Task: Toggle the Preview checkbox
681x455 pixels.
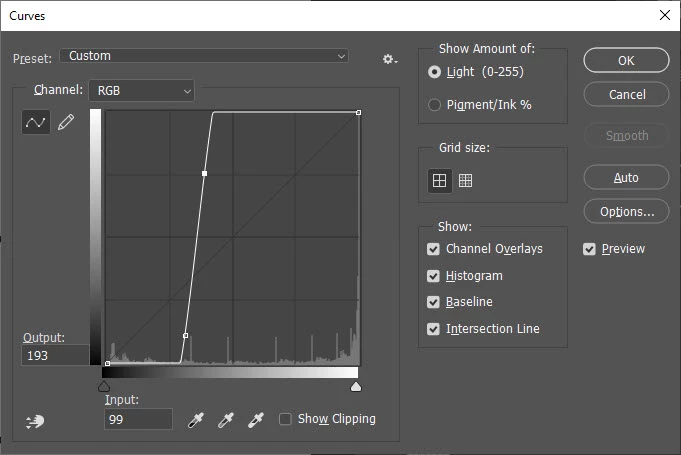Action: click(x=589, y=249)
